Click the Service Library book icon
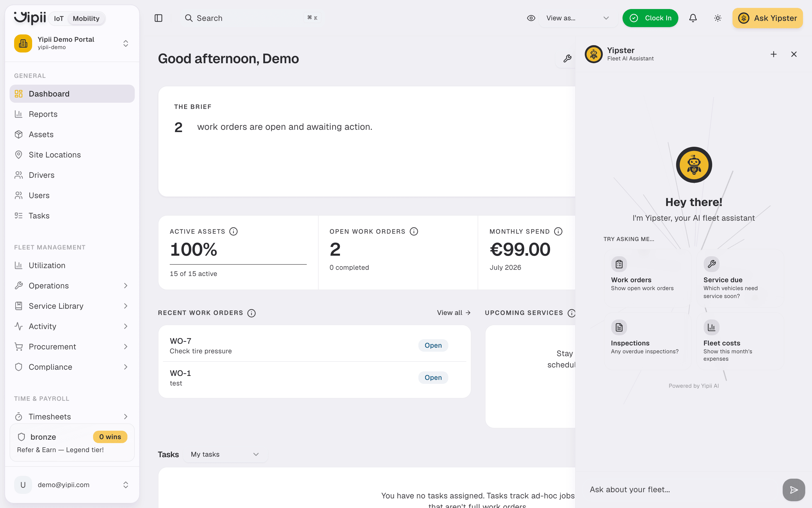Image resolution: width=812 pixels, height=508 pixels. click(19, 306)
